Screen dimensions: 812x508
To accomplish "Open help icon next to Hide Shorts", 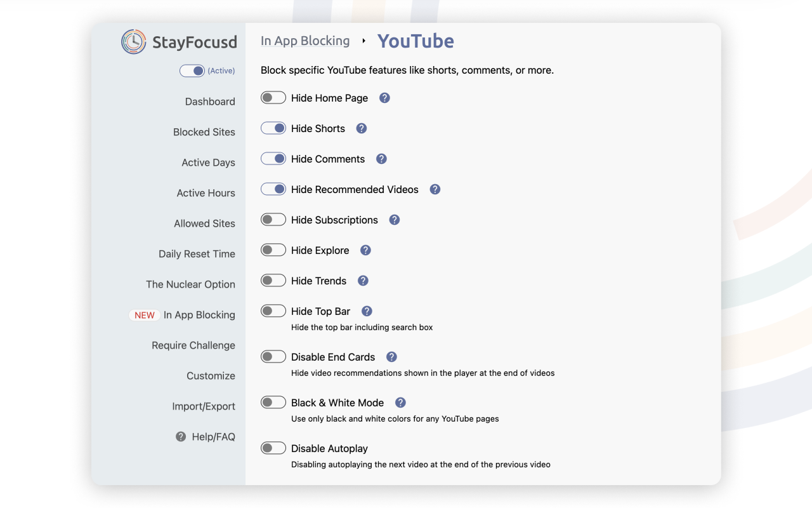I will (362, 128).
